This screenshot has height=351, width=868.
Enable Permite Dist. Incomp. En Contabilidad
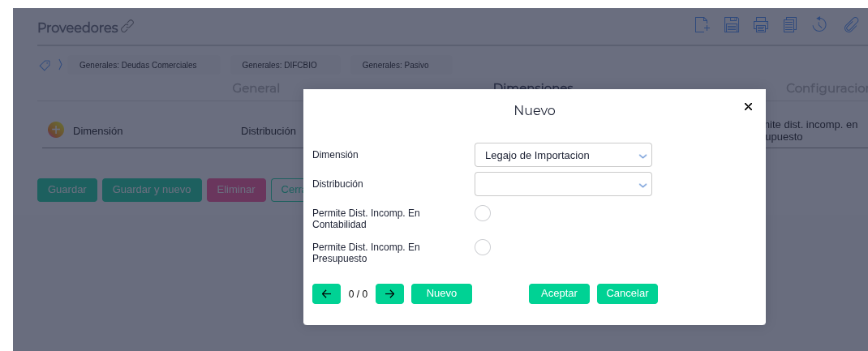click(x=483, y=213)
